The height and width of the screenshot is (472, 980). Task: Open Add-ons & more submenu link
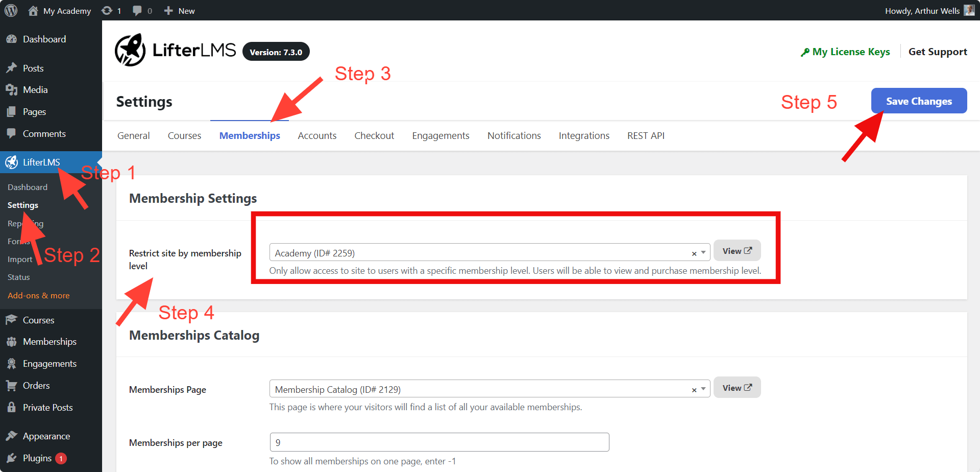(39, 296)
